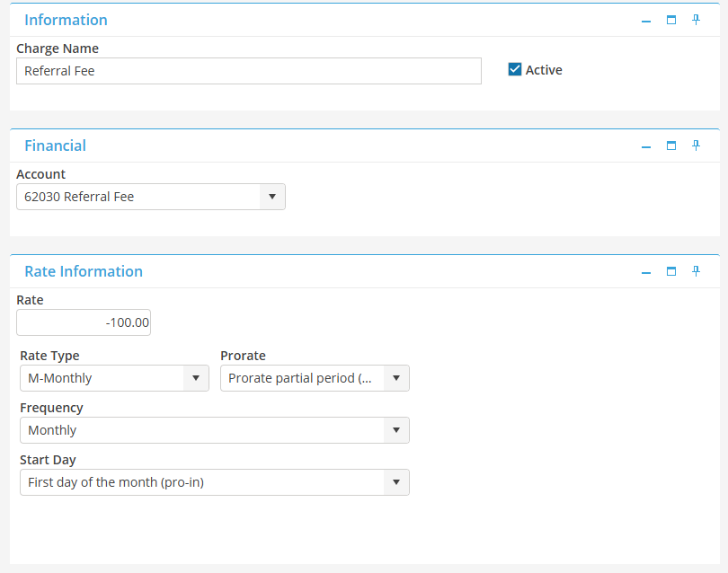Pin the Rate Information panel

[x=696, y=271]
